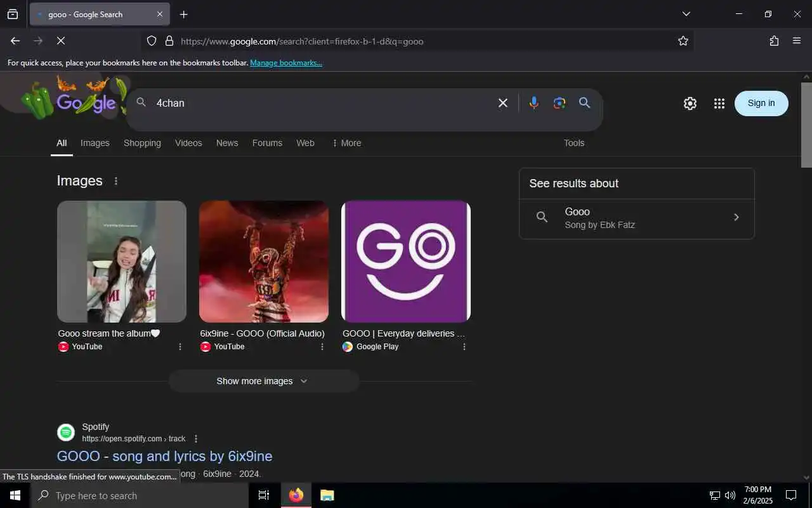Open the Firefox application menu

797,41
